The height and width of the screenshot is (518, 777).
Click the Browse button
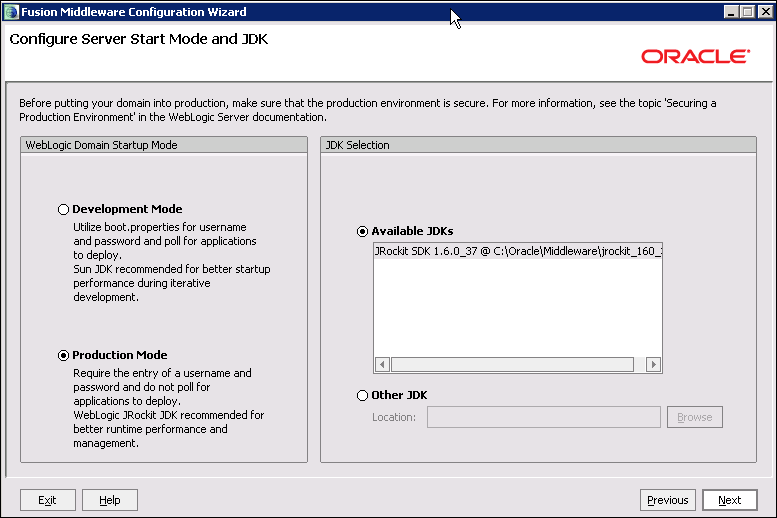tap(694, 417)
